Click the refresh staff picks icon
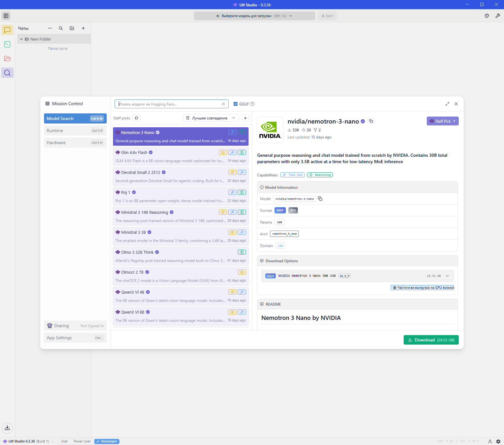Image resolution: width=504 pixels, height=445 pixels. tap(136, 118)
